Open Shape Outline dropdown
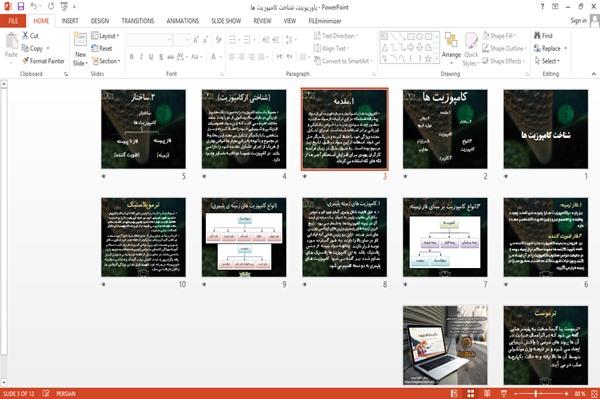This screenshot has height=399, width=600. pos(504,48)
